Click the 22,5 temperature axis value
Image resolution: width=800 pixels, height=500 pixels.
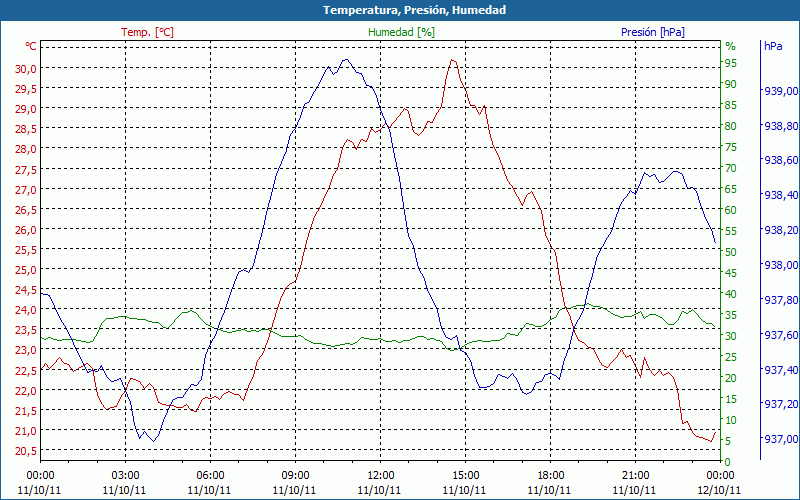click(26, 370)
